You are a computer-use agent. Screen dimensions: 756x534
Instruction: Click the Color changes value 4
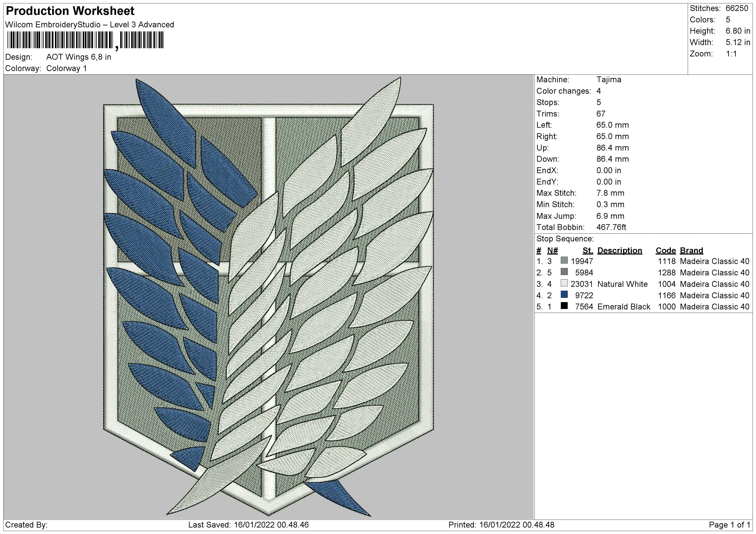(x=599, y=91)
